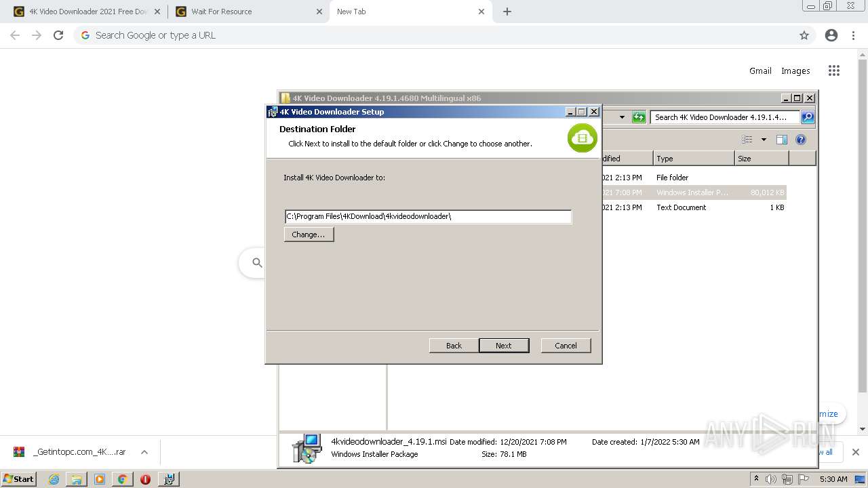
Task: Click the Chrome taskbar icon
Action: click(123, 479)
